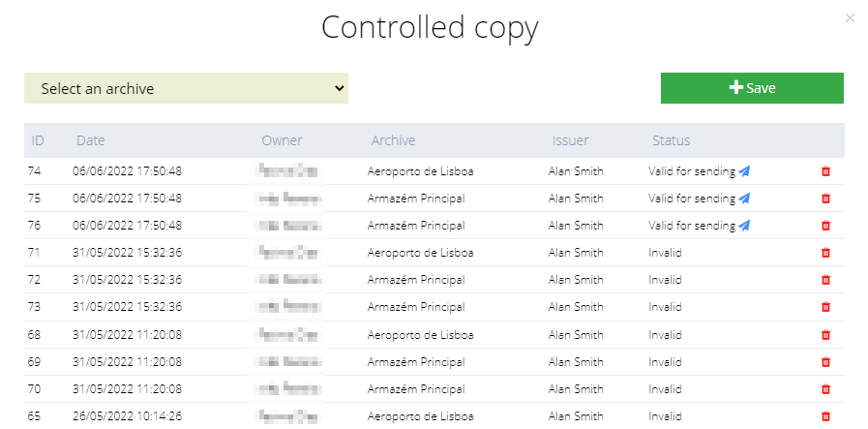Screen dimensions: 868x429
Task: Click the green Save button
Action: 752,88
